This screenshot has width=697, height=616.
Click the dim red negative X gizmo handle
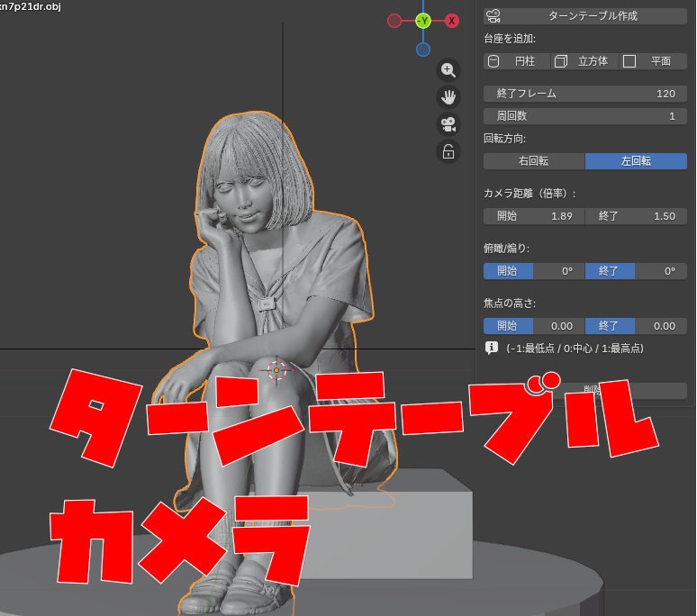coord(394,21)
